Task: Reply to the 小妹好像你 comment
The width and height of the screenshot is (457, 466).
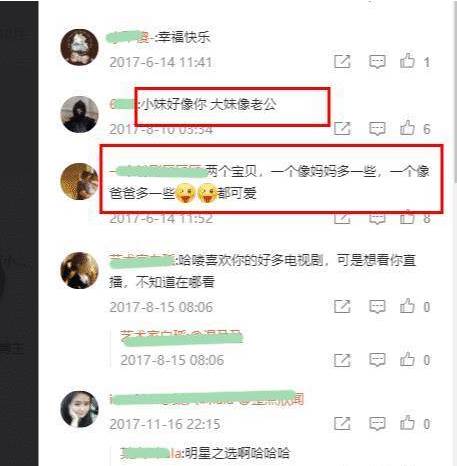Action: pyautogui.click(x=377, y=129)
